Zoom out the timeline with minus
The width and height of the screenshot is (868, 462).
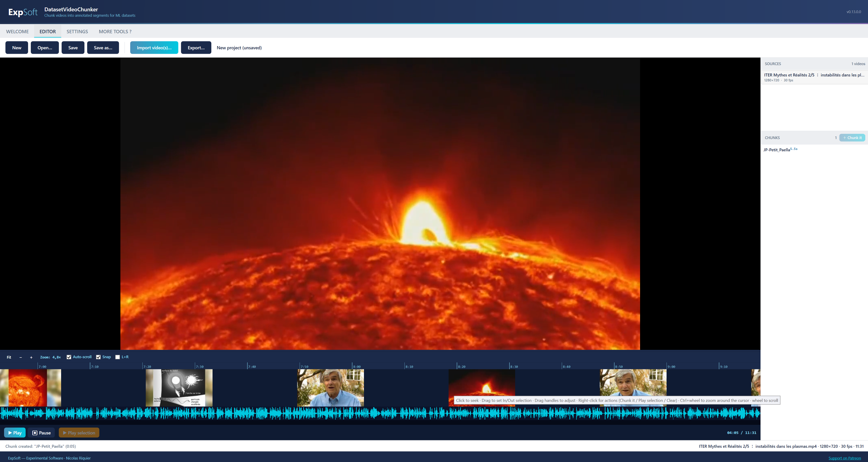point(21,357)
